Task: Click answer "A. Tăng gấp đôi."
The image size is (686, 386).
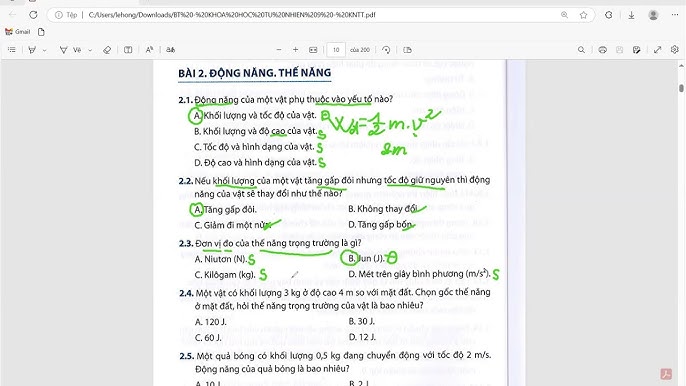Action: pos(225,210)
